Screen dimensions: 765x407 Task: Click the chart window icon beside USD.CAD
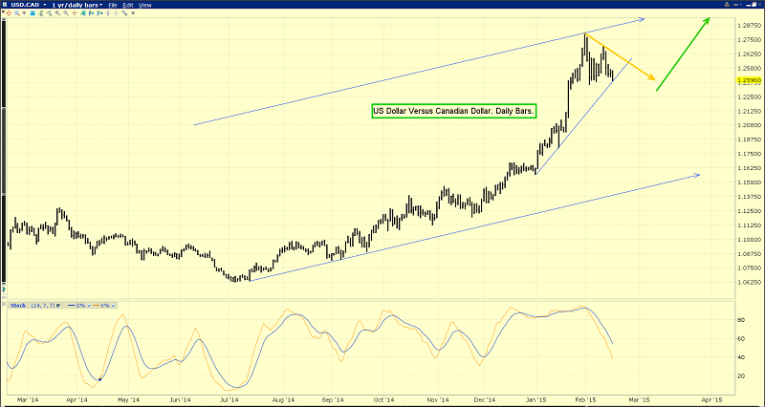pos(5,4)
